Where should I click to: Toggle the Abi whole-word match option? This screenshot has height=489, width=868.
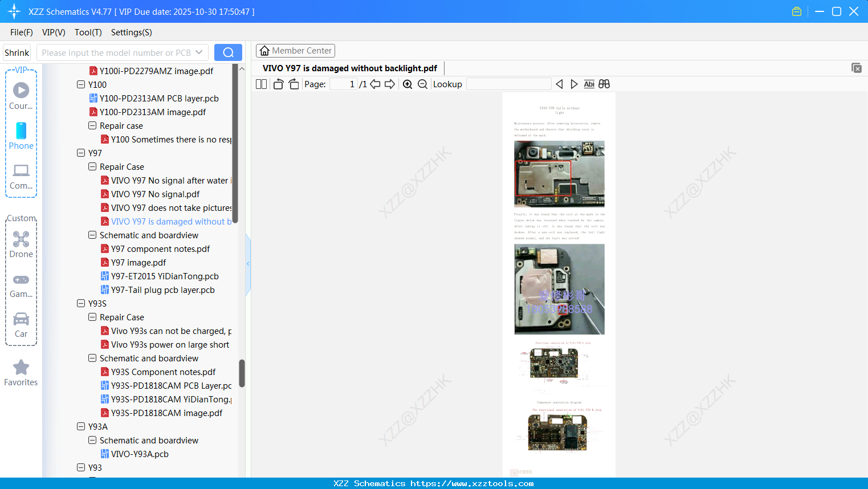pos(589,84)
